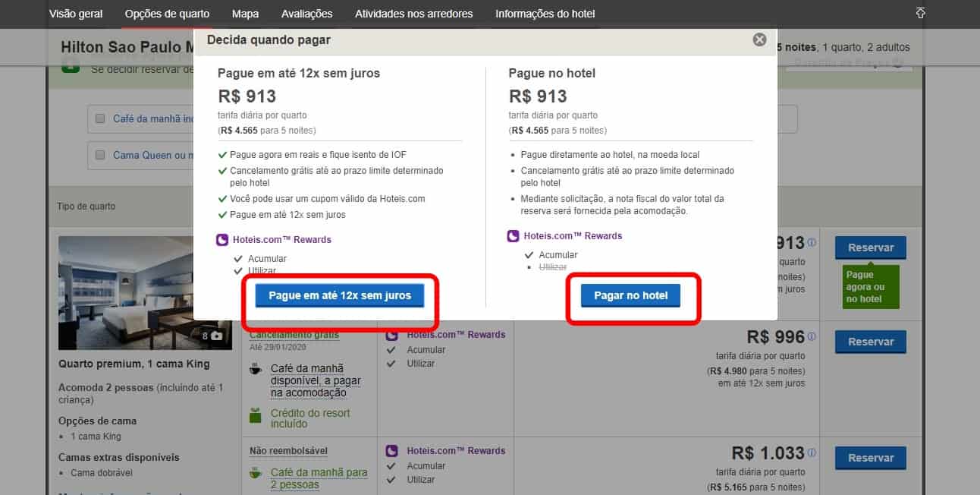
Task: Click the green gift resort credit icon
Action: 256,415
